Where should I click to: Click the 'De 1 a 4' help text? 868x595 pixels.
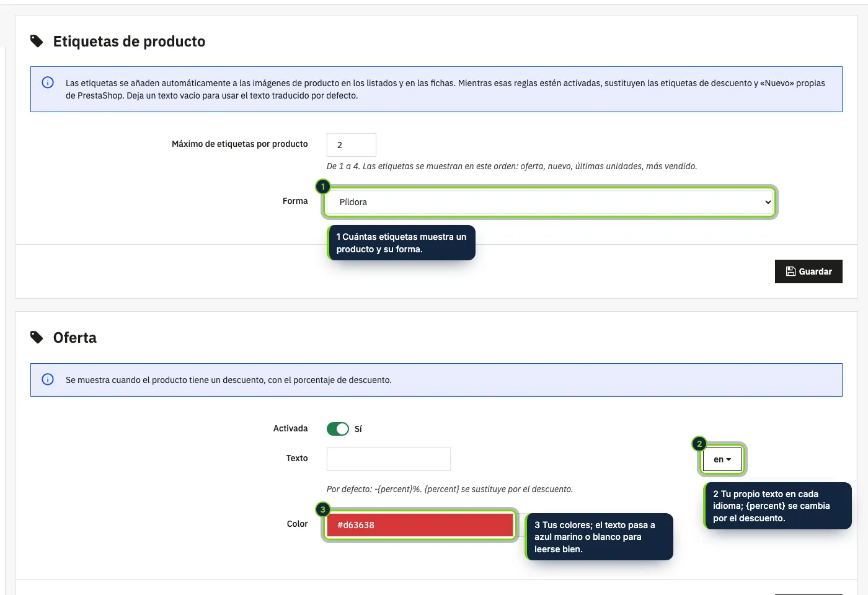coord(512,166)
